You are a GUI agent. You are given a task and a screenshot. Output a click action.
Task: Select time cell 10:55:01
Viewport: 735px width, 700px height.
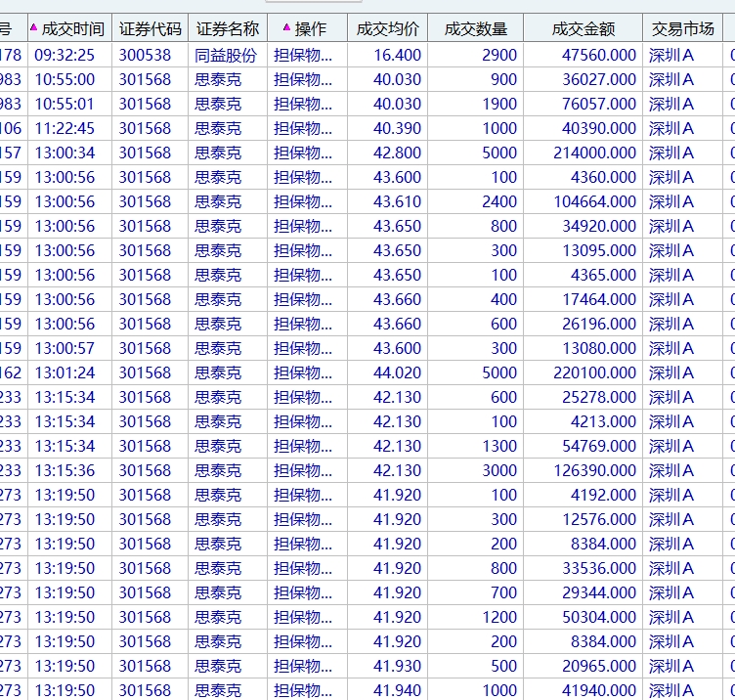tap(65, 104)
